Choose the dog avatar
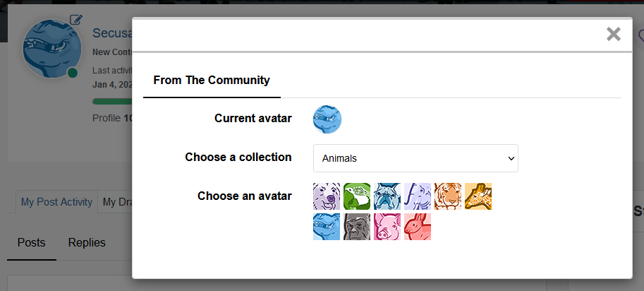This screenshot has width=644, height=291. coord(327,196)
